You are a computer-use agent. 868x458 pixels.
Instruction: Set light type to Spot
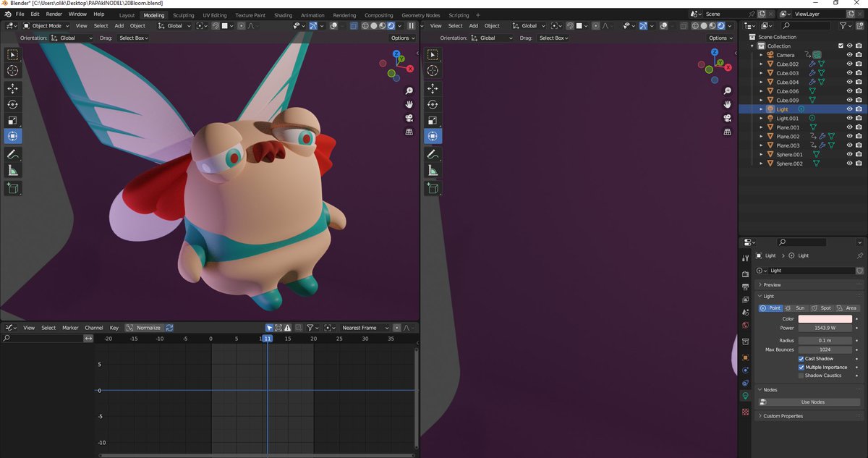821,308
